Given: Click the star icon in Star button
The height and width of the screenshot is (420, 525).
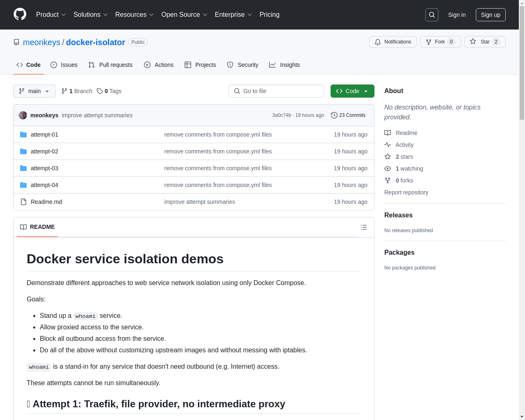Looking at the screenshot, I should coord(473,41).
